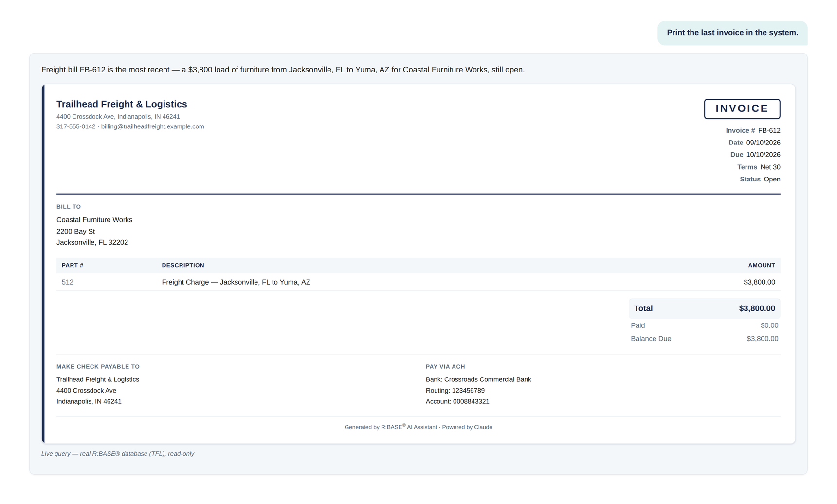Click the PART # column header

coord(73,265)
